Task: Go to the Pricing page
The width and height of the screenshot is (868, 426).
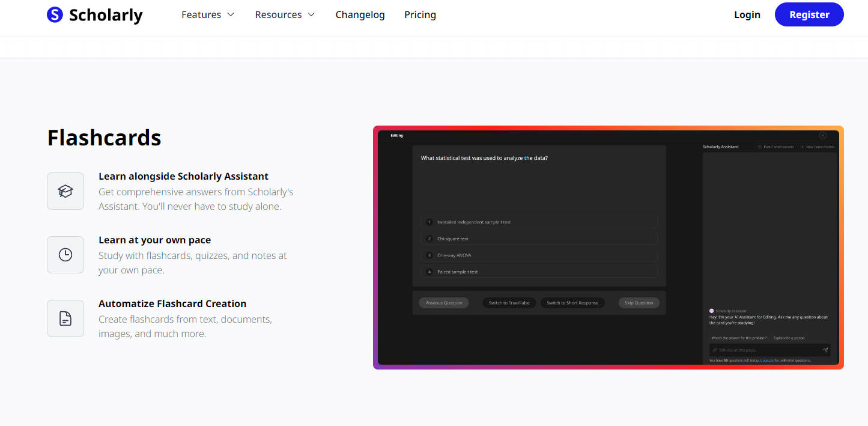Action: tap(420, 15)
